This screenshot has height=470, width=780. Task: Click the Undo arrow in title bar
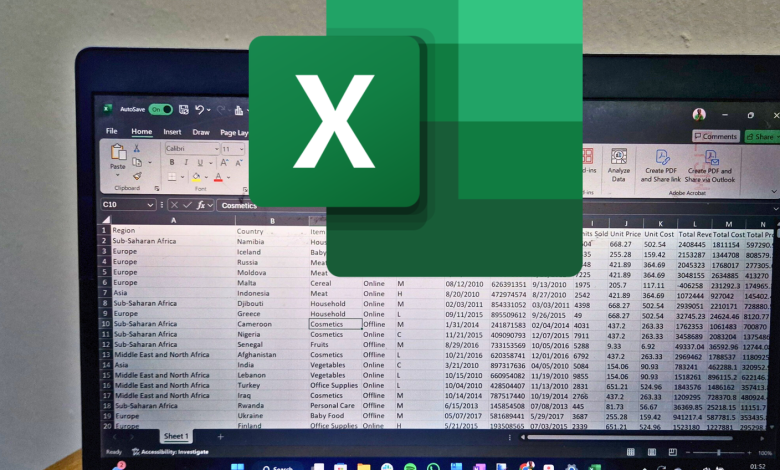click(x=201, y=109)
